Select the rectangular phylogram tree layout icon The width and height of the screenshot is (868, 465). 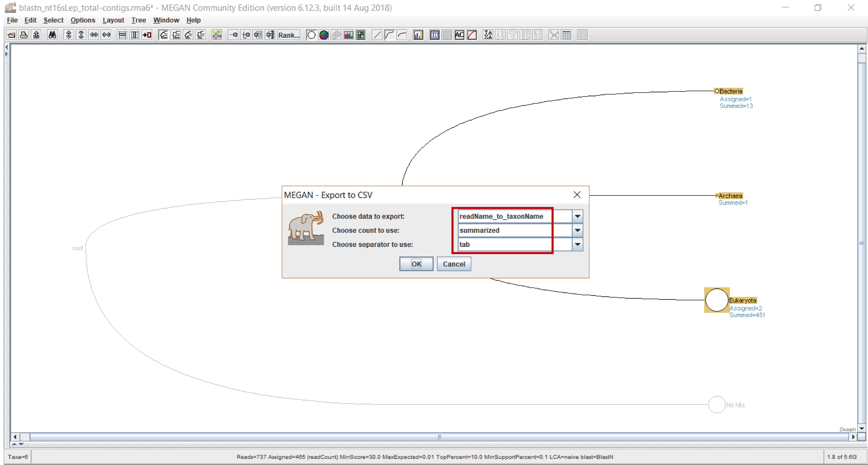tap(201, 35)
